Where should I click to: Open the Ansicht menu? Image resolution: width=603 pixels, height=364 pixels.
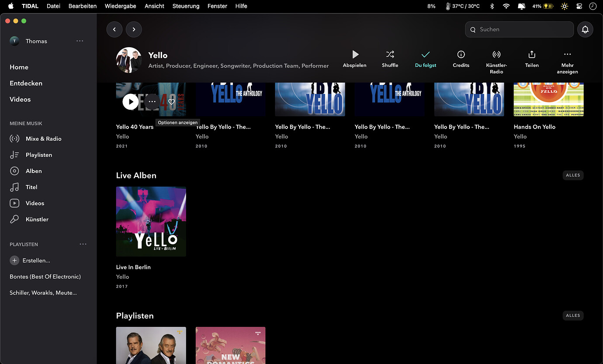point(154,6)
